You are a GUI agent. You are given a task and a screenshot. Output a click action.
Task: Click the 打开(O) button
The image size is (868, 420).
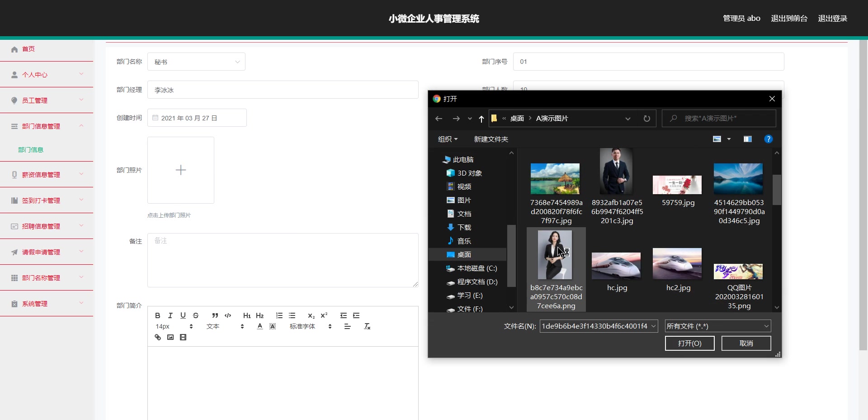pyautogui.click(x=689, y=343)
